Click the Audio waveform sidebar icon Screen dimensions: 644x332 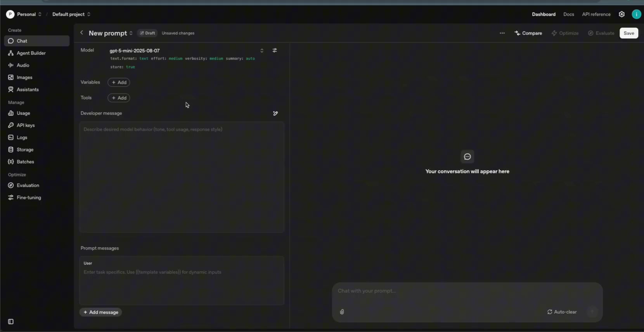(x=11, y=65)
